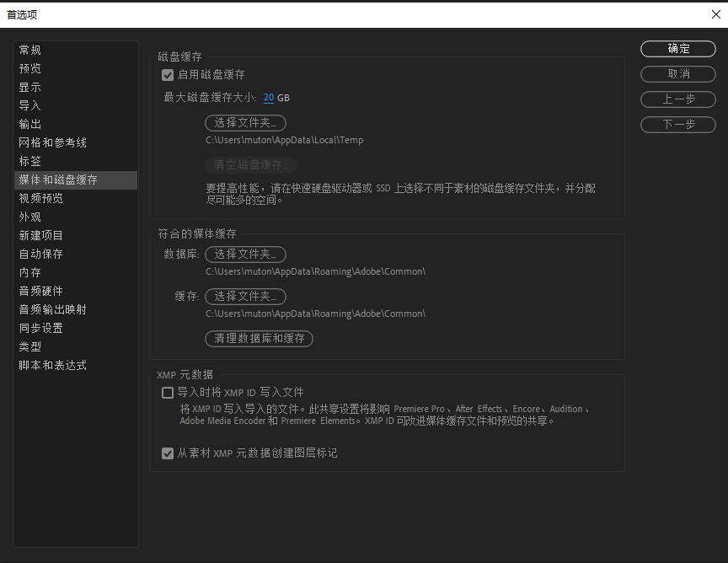Screen dimensions: 728x563
Task: View 内存 settings
Action: click(x=29, y=272)
